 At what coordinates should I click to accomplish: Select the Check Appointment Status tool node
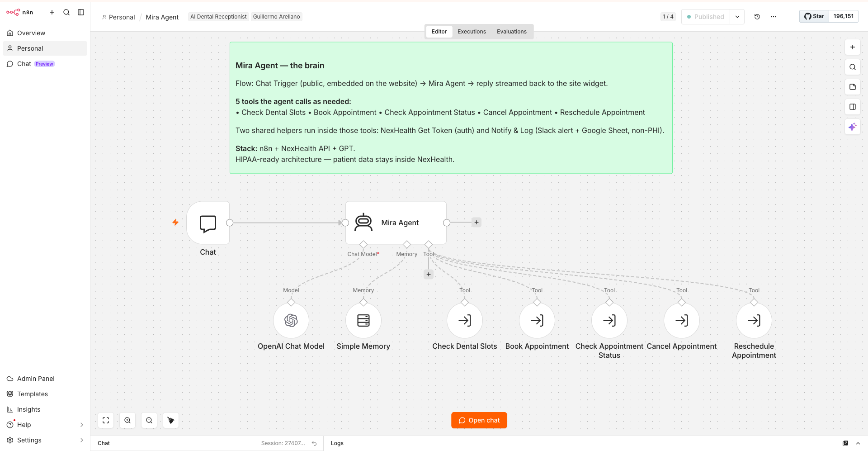click(609, 321)
